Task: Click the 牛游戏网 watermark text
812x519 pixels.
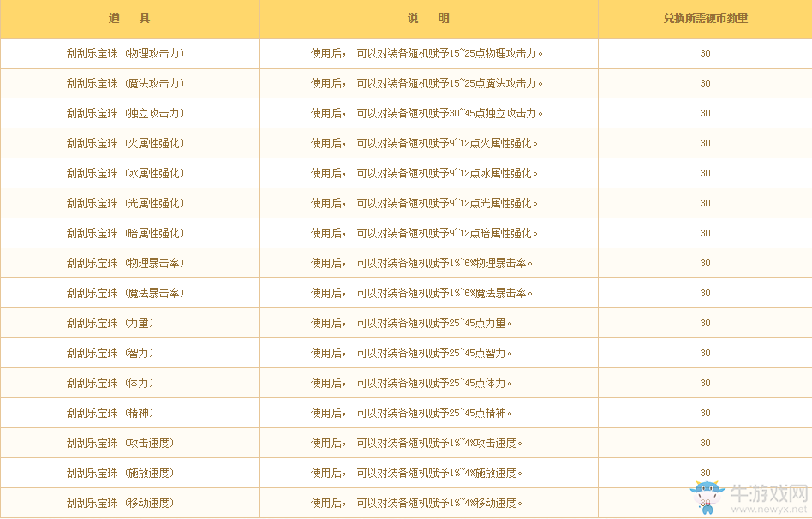Action: click(767, 494)
